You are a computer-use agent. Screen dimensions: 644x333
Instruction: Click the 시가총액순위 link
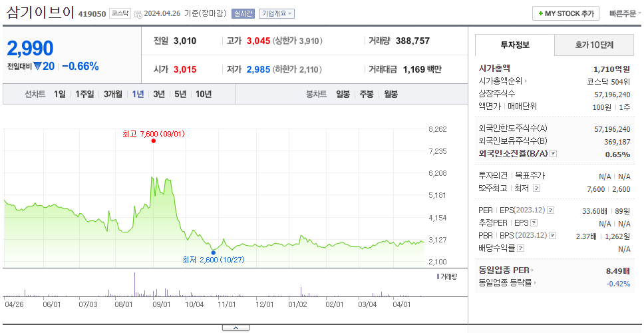[x=500, y=81]
